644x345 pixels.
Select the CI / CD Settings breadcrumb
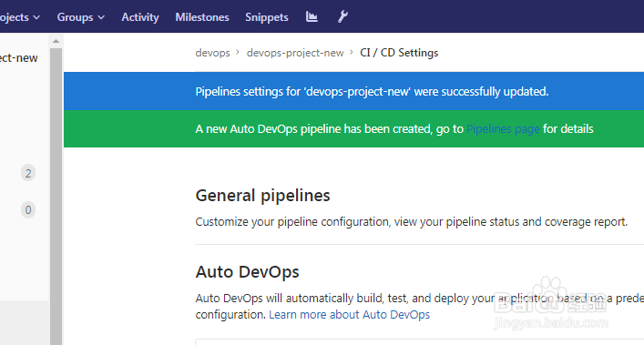(x=399, y=53)
